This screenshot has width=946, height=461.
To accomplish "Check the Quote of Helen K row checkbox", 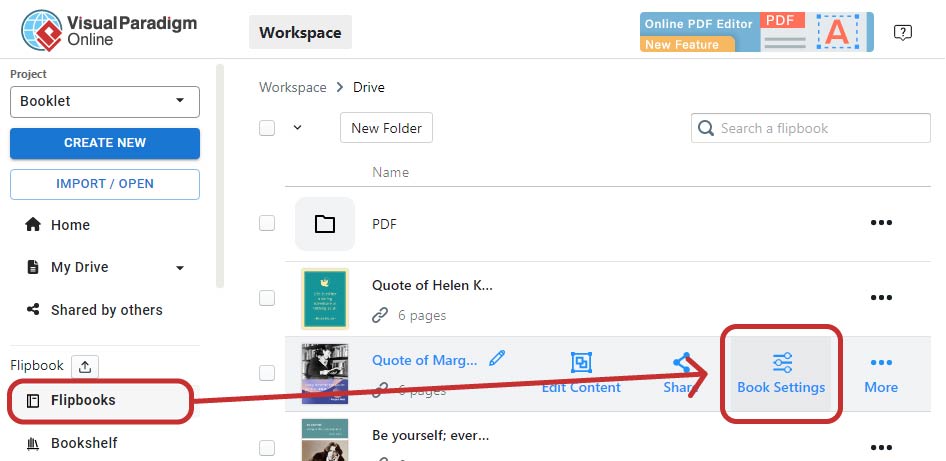I will (267, 297).
